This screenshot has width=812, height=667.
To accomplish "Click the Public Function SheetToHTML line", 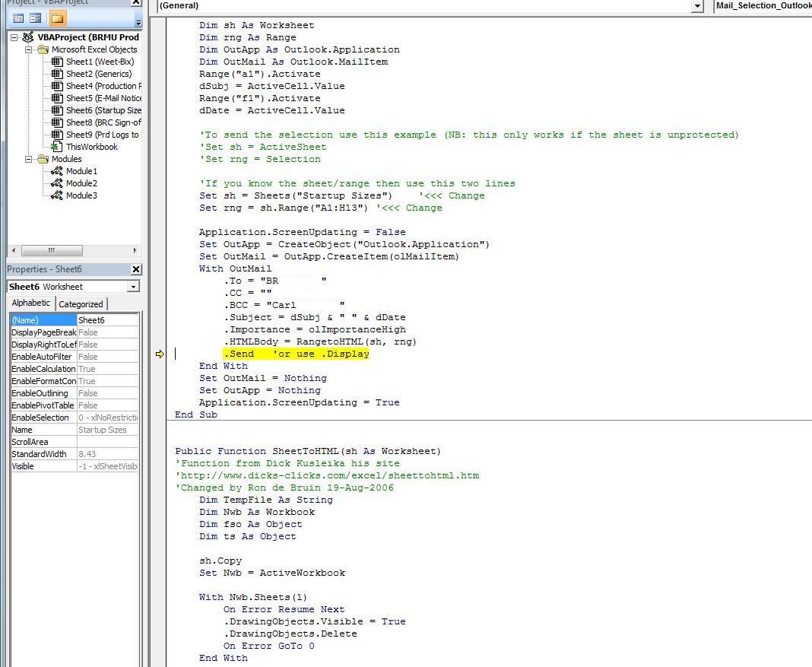I will [x=308, y=452].
